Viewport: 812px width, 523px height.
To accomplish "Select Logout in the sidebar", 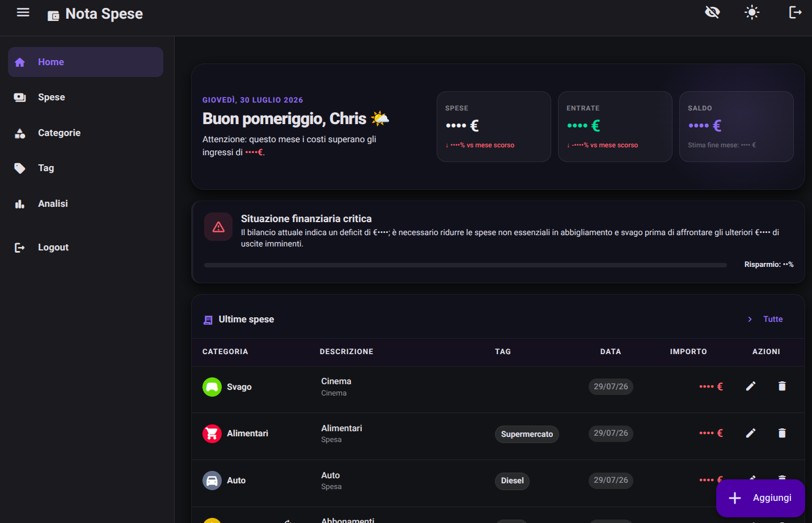I will coord(86,247).
